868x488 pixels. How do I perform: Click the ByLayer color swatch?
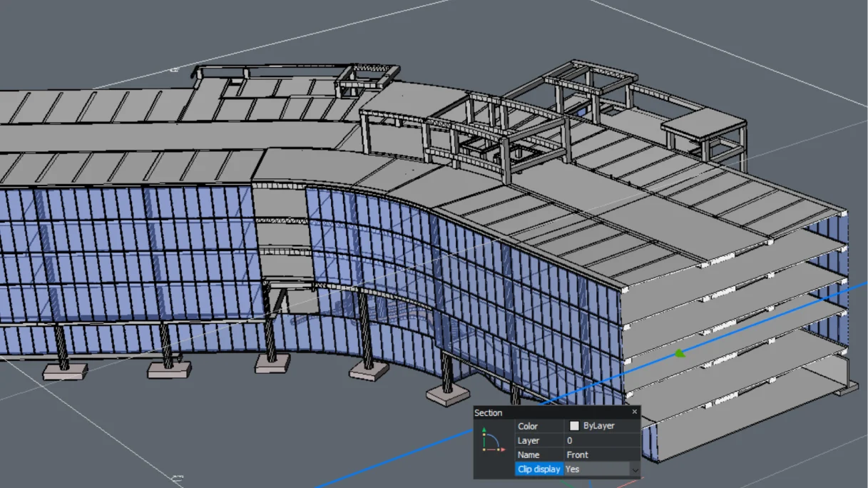tap(574, 426)
